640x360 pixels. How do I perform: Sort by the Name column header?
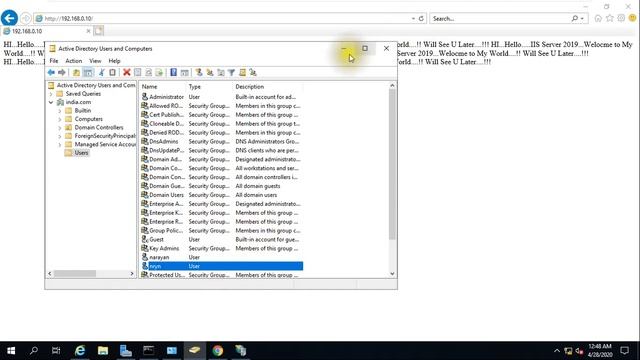pos(163,87)
